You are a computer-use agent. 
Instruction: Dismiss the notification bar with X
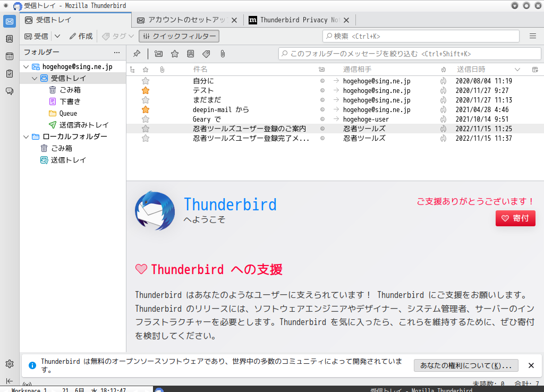531,365
